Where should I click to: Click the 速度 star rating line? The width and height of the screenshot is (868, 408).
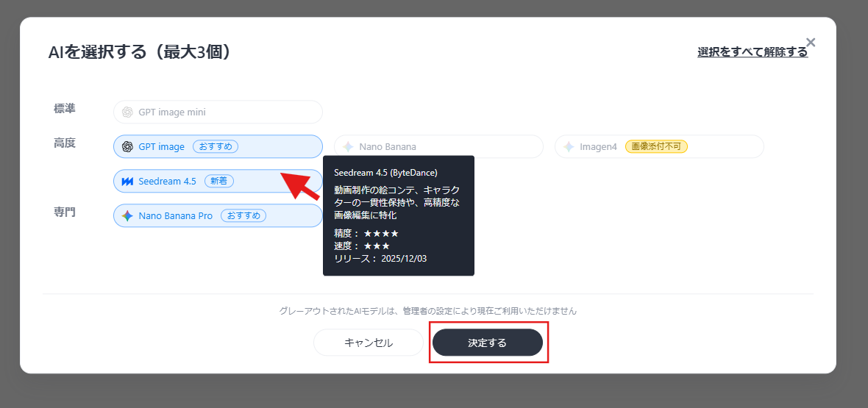click(x=362, y=246)
